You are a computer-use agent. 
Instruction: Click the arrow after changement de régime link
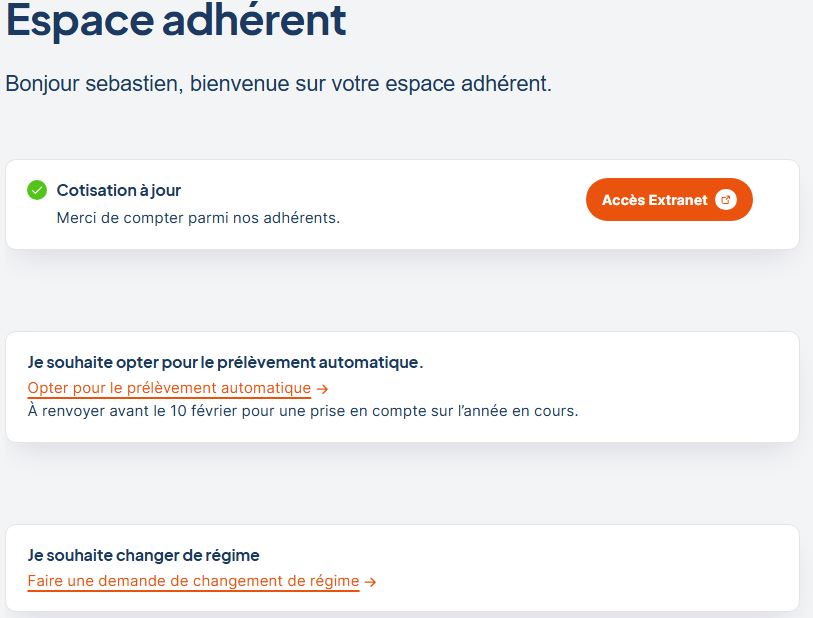coord(370,582)
